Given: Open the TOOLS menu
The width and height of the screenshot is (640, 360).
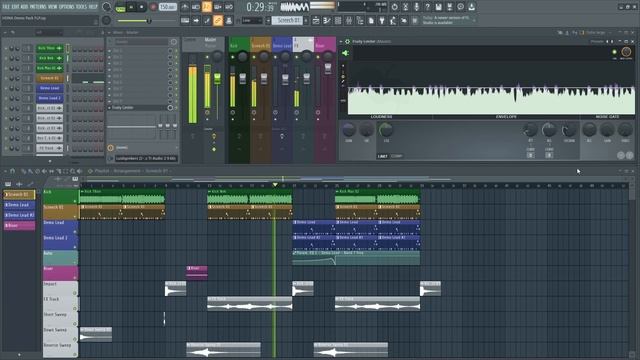Looking at the screenshot, I should click(82, 7).
